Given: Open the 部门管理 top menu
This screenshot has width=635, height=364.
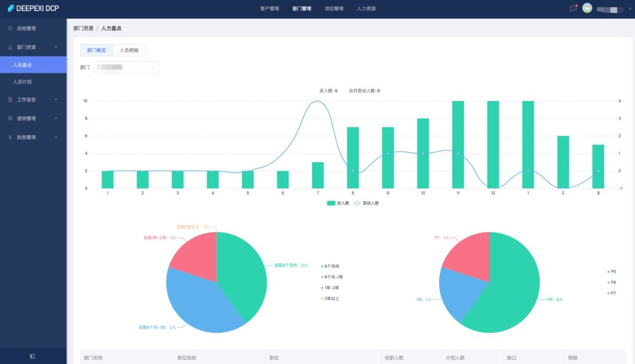Looking at the screenshot, I should (x=302, y=8).
